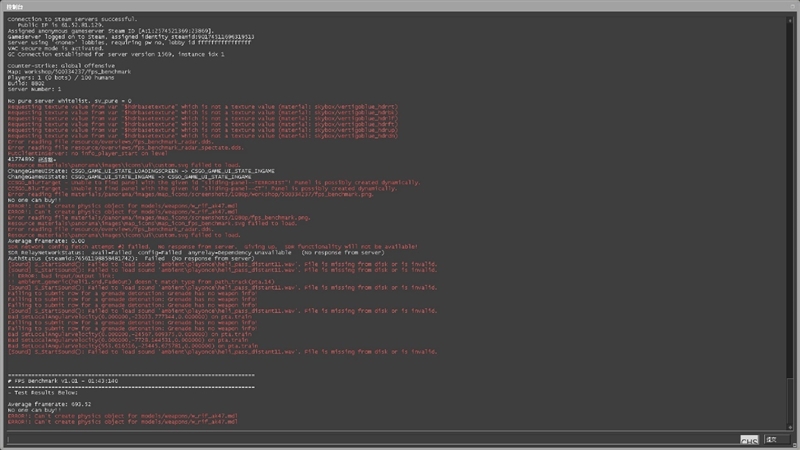Click the 'Counter-Strike: Global Offensive' line

(x=61, y=66)
